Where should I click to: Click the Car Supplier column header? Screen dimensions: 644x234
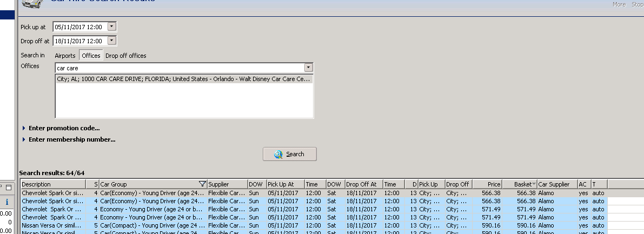[557, 184]
